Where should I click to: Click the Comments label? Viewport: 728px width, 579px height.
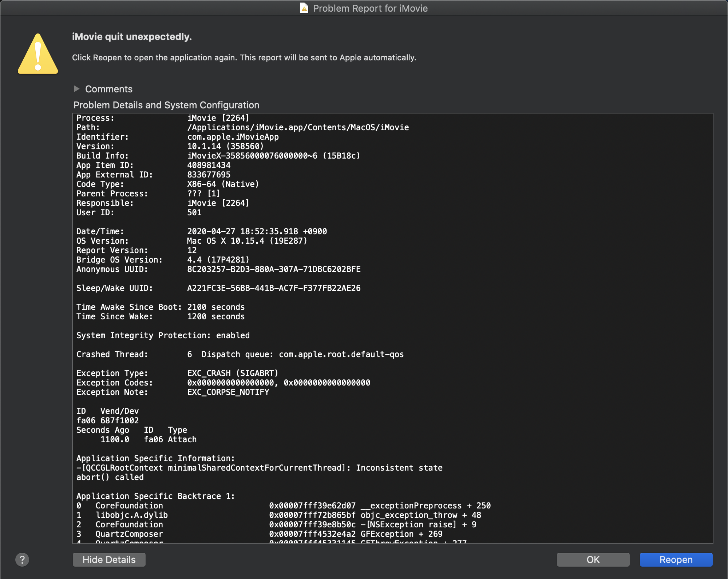point(109,89)
